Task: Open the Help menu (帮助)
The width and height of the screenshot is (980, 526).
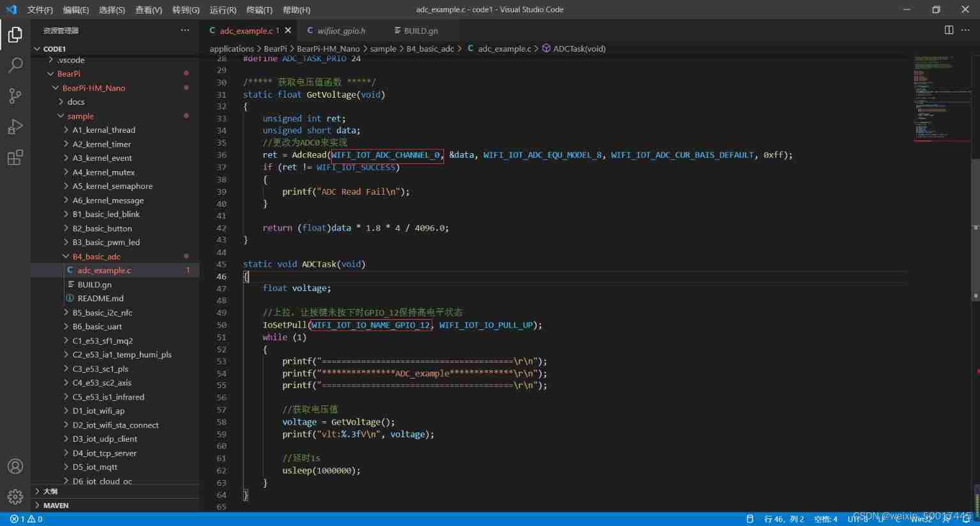Action: point(296,10)
